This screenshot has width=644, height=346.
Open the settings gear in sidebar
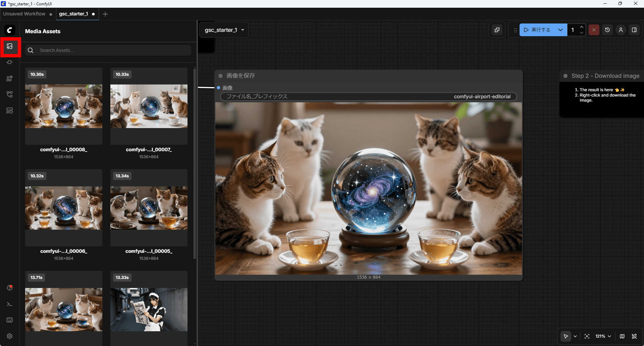tap(10, 336)
